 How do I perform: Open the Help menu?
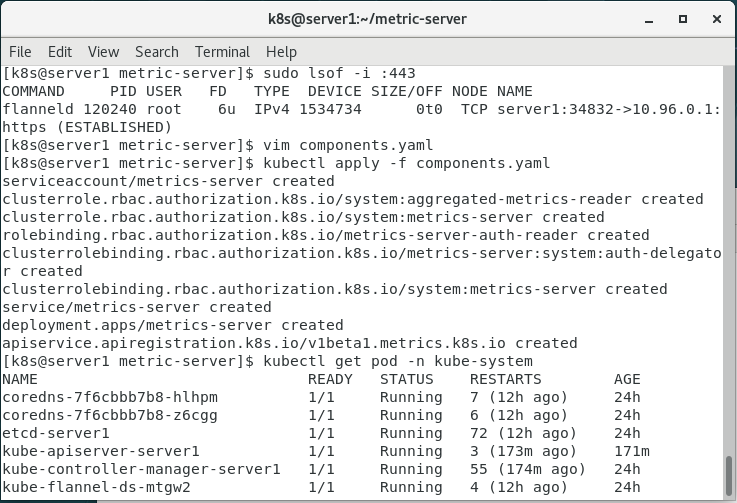click(x=281, y=52)
